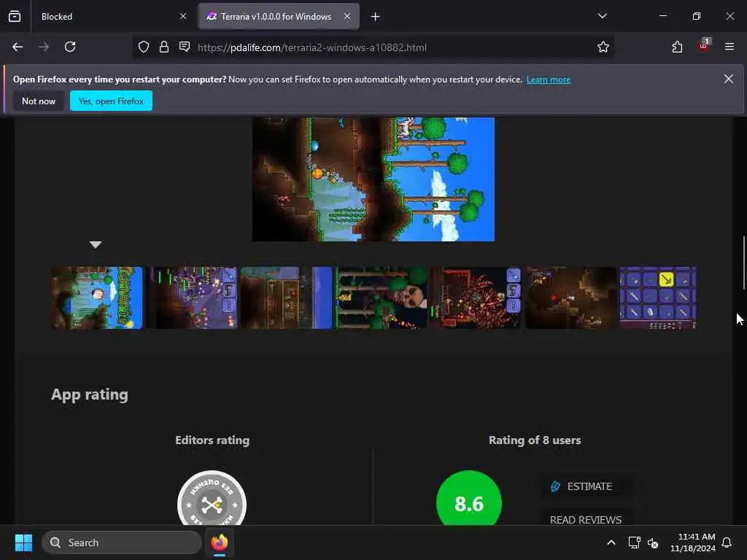Select the inventory grid thumbnail
Screen dimensions: 747x560
(658, 297)
